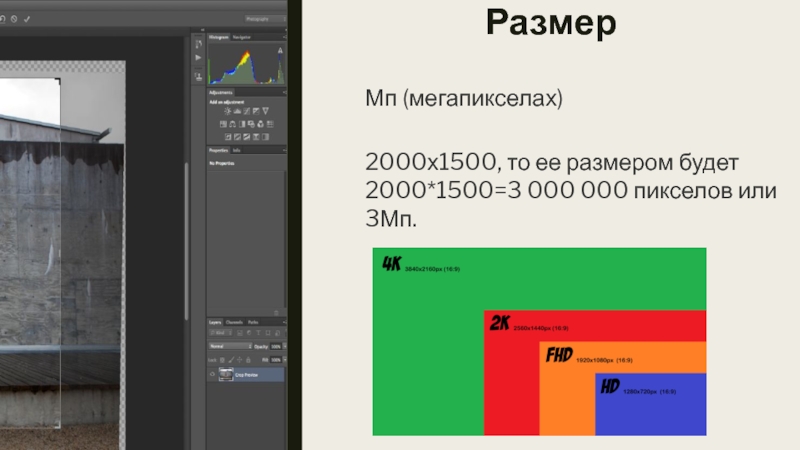800x450 pixels.
Task: Select the Crop Preview layer thumbnail
Action: click(227, 375)
